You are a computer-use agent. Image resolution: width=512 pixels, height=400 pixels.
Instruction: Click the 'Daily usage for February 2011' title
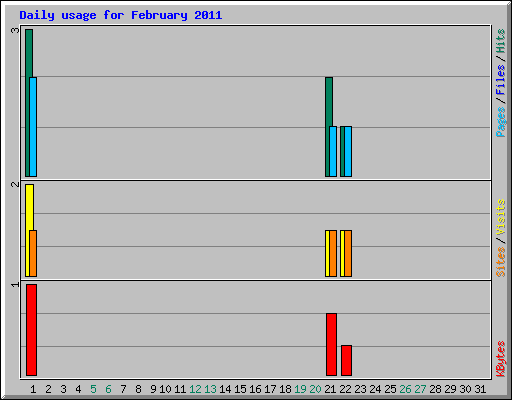121,15
